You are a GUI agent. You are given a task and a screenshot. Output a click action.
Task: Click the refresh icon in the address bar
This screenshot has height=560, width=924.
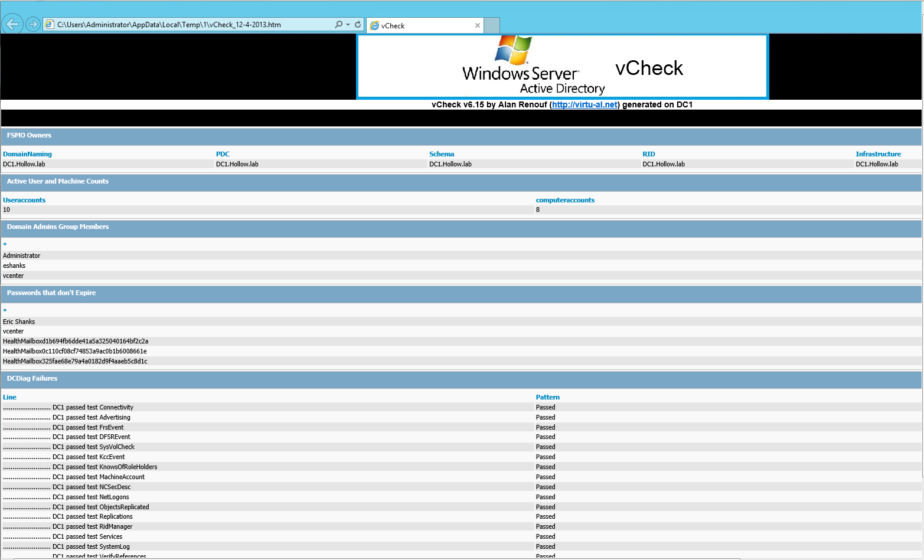pyautogui.click(x=358, y=24)
